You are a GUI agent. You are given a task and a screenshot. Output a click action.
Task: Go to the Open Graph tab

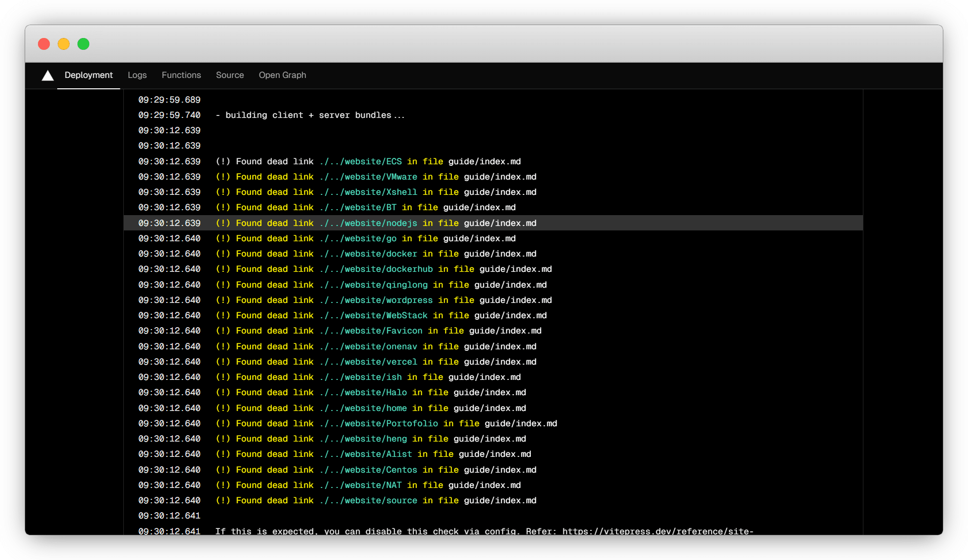282,75
